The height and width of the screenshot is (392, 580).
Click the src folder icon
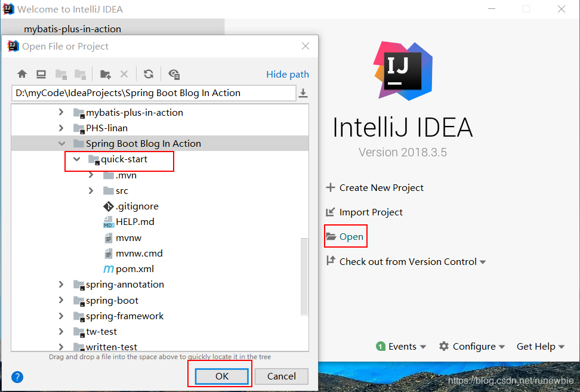[x=109, y=191]
